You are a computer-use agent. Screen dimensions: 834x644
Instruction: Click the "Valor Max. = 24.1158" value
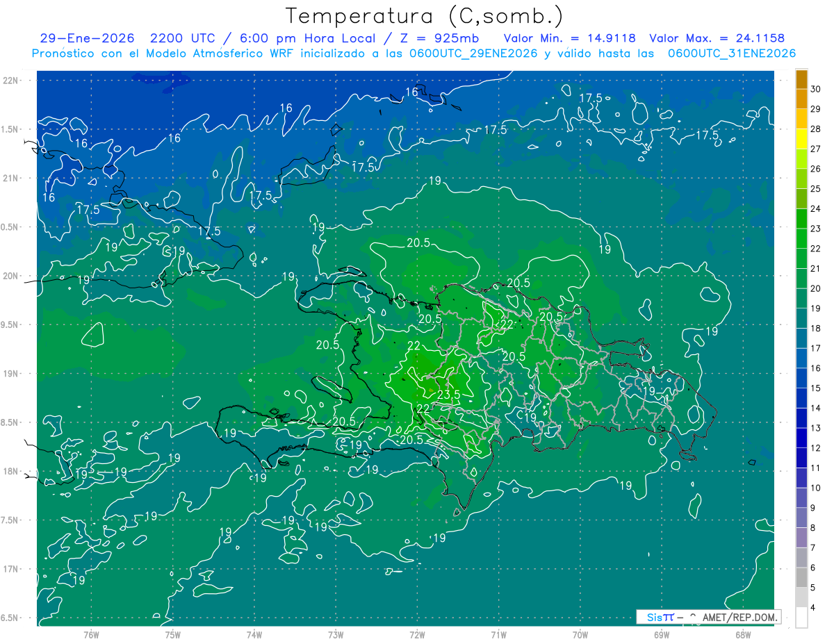pos(717,38)
